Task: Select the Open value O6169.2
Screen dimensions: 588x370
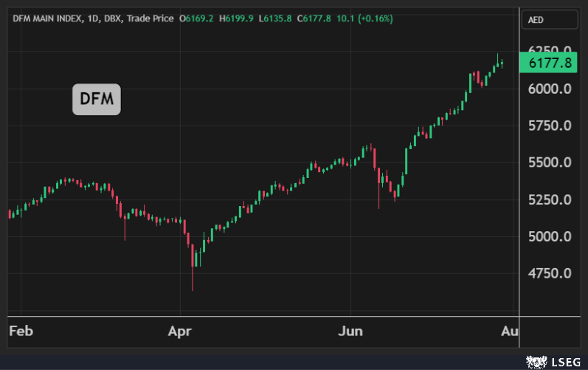Action: click(x=198, y=17)
